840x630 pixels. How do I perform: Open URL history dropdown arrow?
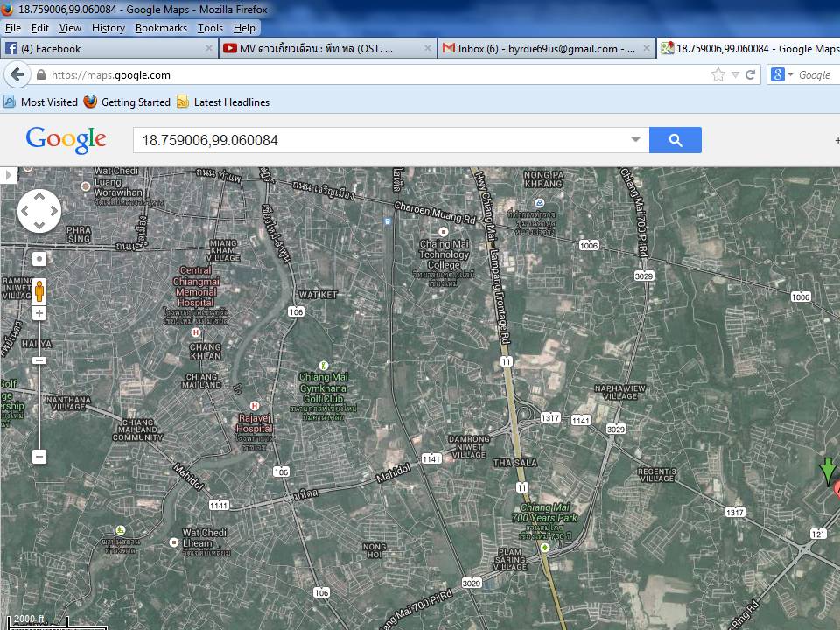click(x=735, y=75)
